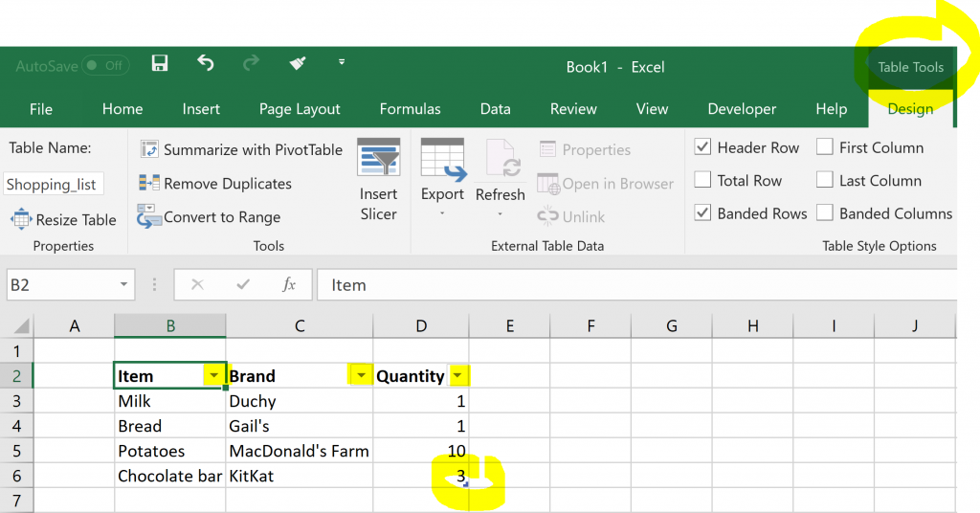This screenshot has height=513, width=980.
Task: Select the Table Tools Design tab
Action: click(x=910, y=109)
